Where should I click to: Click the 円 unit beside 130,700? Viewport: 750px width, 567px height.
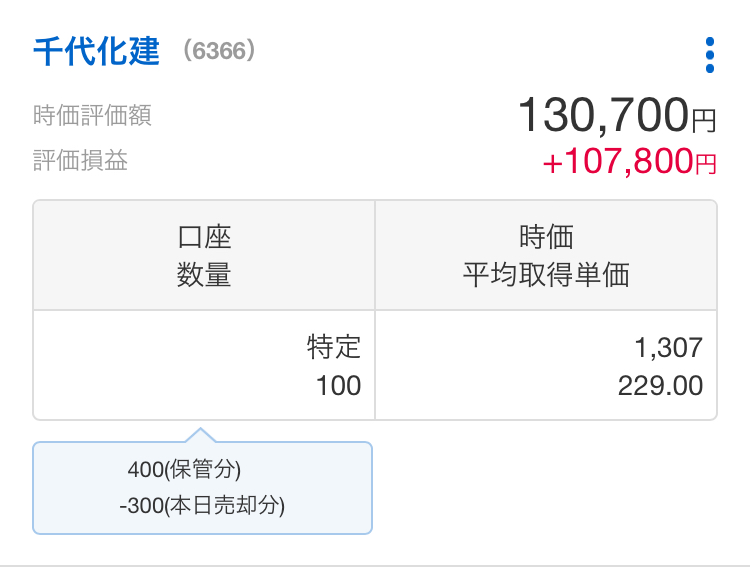pyautogui.click(x=704, y=122)
